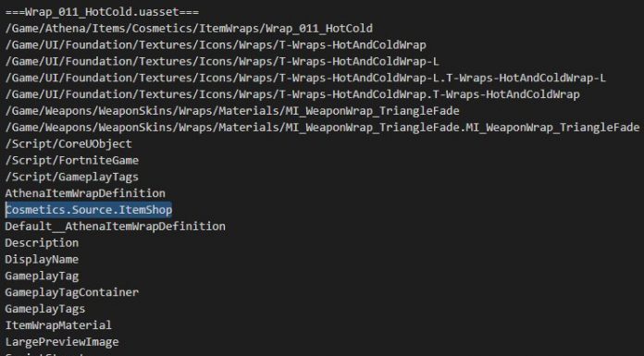The width and height of the screenshot is (644, 356).
Task: Click the first MI_WeaponWrap_TriangleFade material line
Action: pyautogui.click(x=232, y=111)
